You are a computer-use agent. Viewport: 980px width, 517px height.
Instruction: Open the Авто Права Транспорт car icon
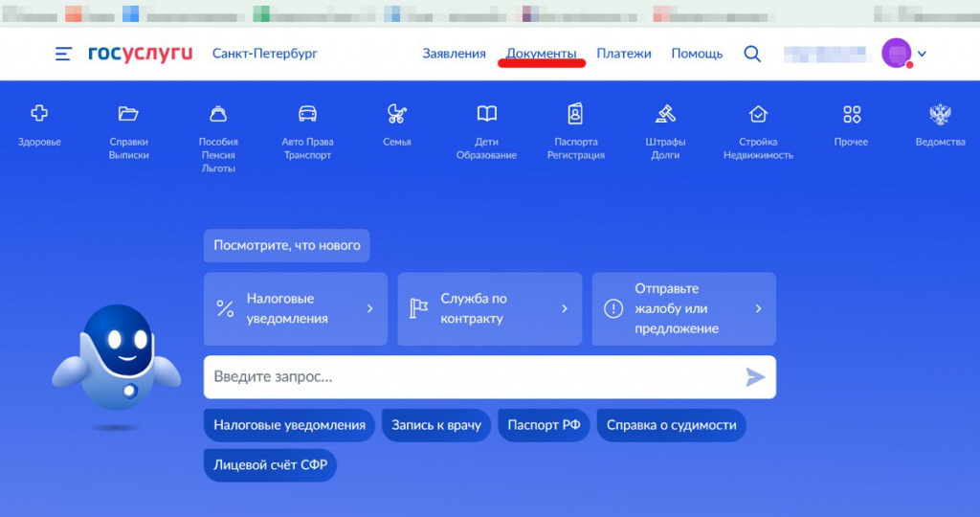click(x=307, y=113)
